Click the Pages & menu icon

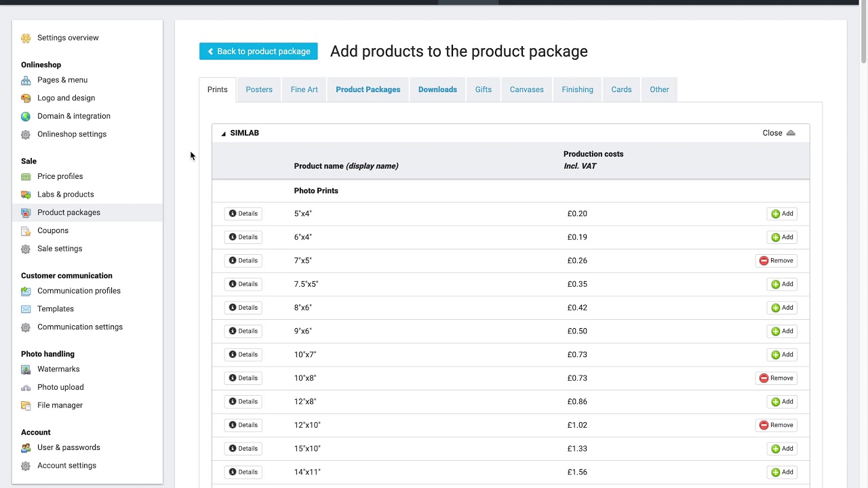(26, 80)
